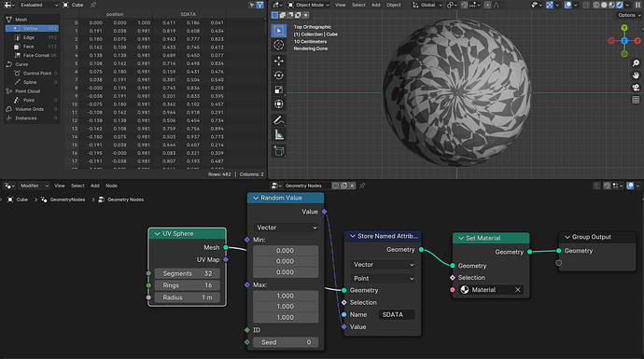Choose the Move tool
Image resolution: width=644 pixels, height=359 pixels.
[x=279, y=62]
